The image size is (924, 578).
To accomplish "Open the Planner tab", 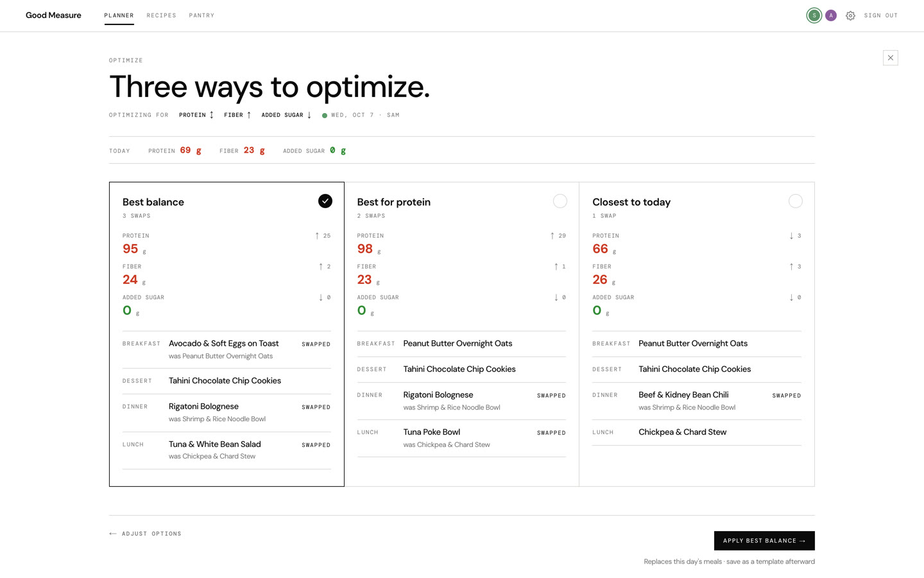I will (119, 15).
